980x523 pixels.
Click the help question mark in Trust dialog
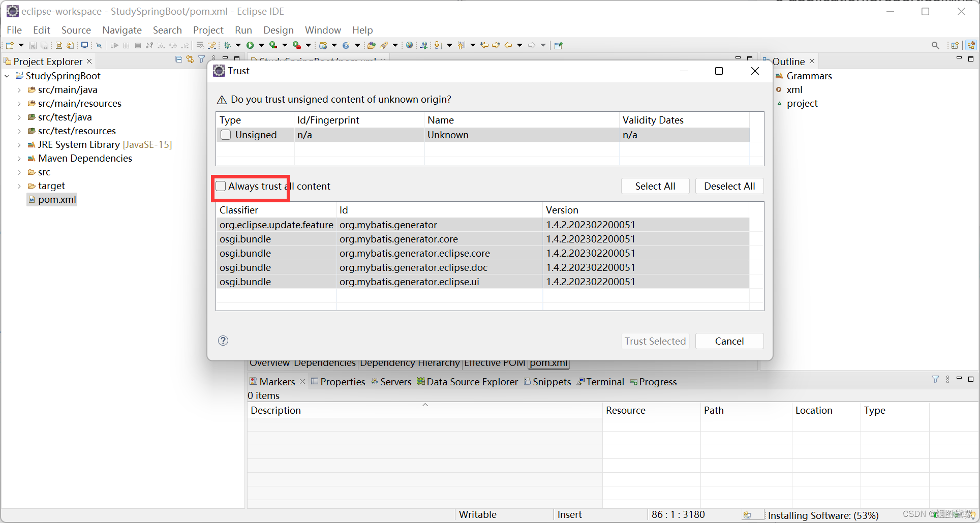coord(223,341)
